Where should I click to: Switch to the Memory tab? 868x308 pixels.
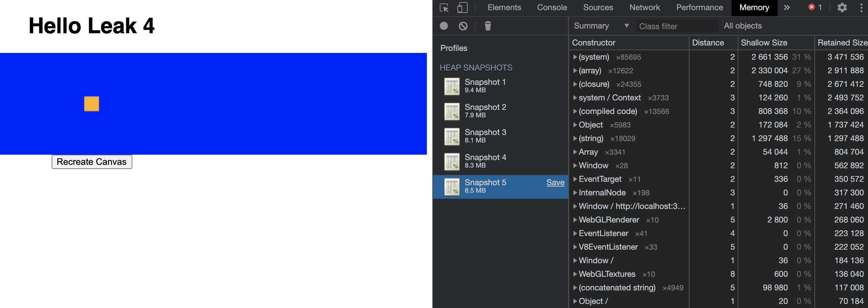click(x=754, y=7)
